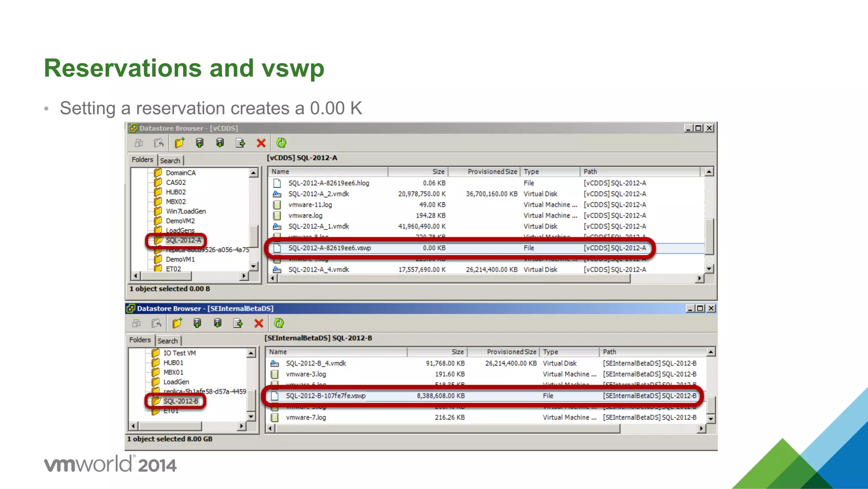
Task: Sort vCDDS files by Type column
Action: click(x=550, y=172)
